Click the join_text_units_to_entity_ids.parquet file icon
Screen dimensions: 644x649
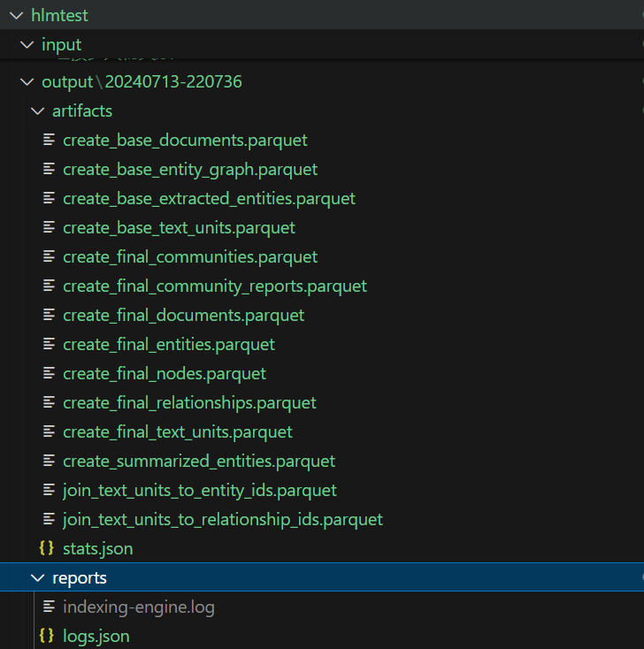click(49, 491)
